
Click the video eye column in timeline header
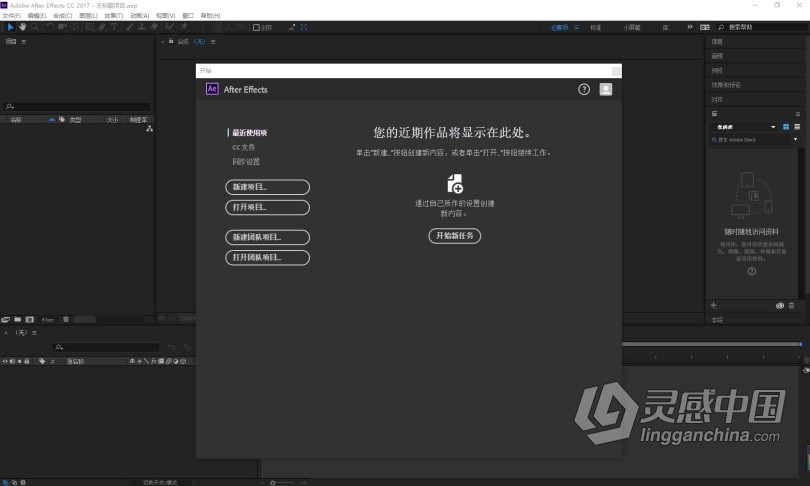tap(5, 362)
